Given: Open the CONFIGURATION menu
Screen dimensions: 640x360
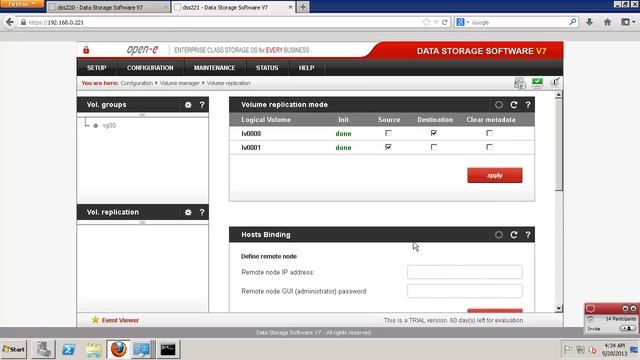Looking at the screenshot, I should pyautogui.click(x=150, y=68).
